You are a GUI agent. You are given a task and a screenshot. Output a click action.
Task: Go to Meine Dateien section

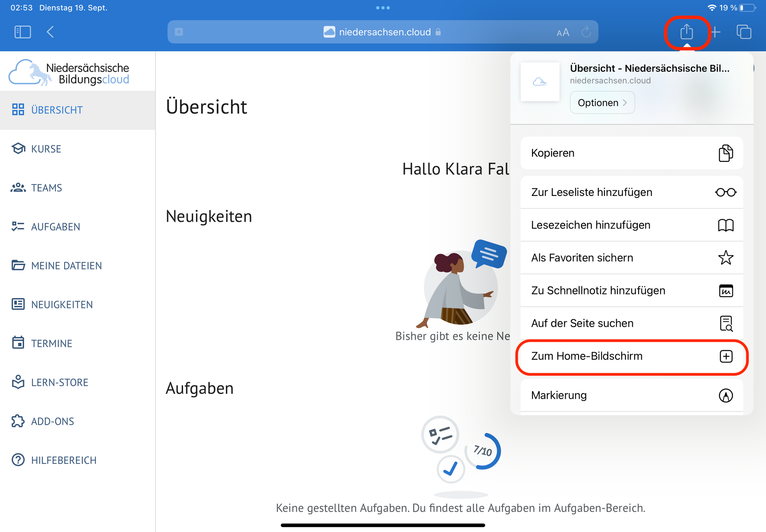66,266
